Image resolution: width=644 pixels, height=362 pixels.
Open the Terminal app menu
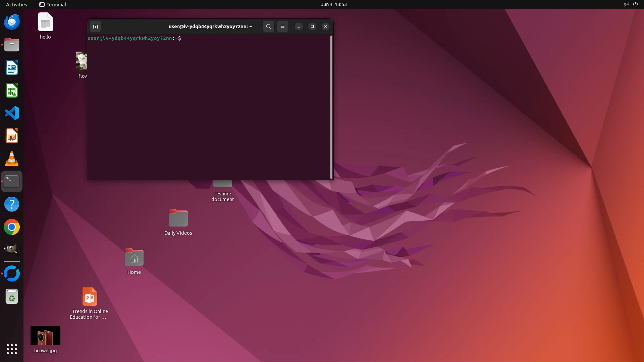53,4
